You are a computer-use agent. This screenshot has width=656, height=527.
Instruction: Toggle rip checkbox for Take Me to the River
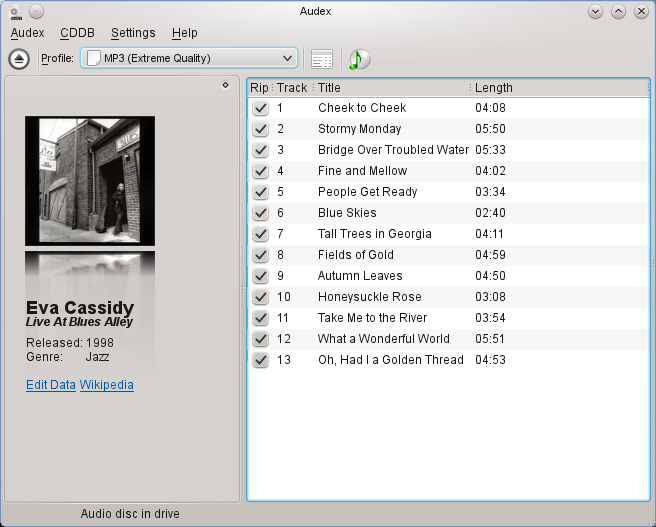260,318
